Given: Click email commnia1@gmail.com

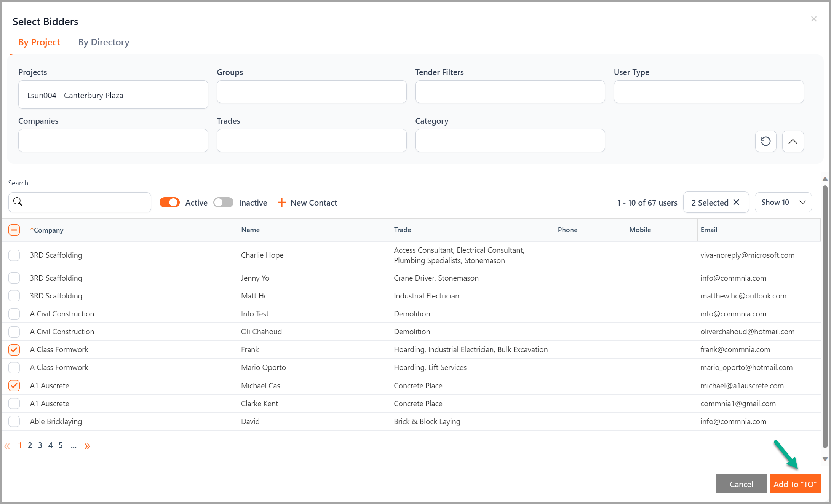Looking at the screenshot, I should point(738,404).
